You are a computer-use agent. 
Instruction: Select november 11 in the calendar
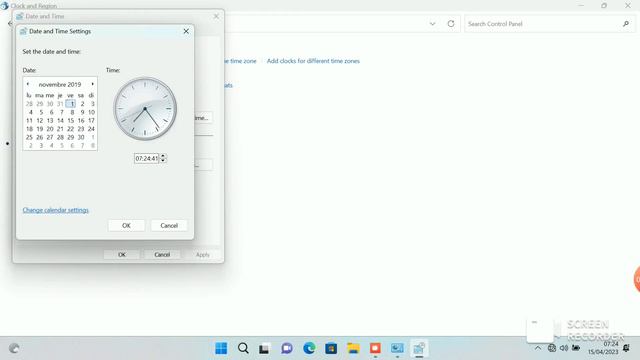coord(29,120)
